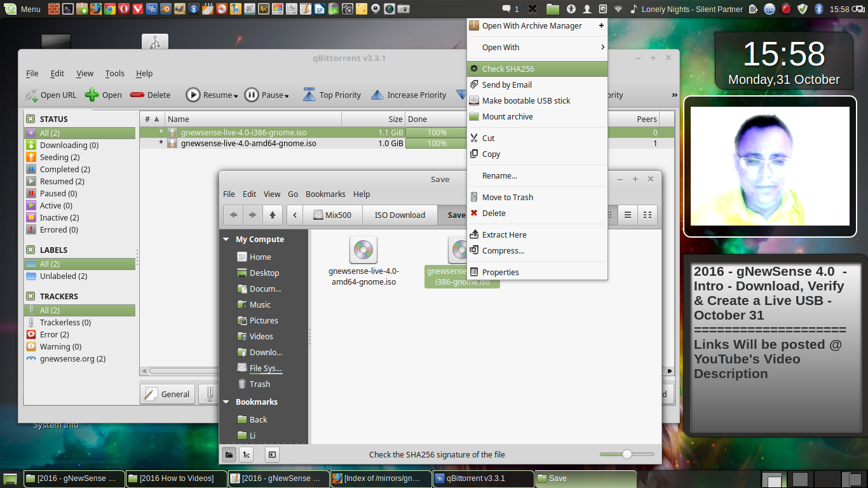Screen dimensions: 868x488
Task: Open the Bluetooth tray indicator
Action: tap(819, 9)
